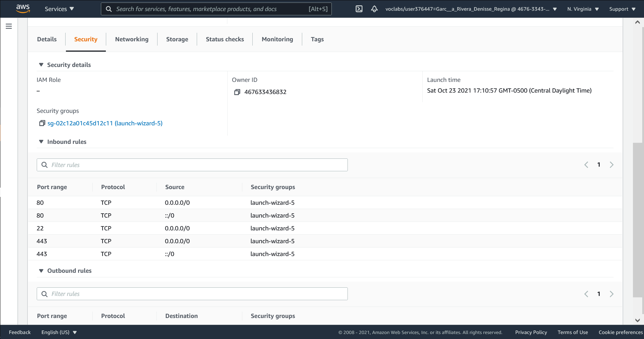
Task: Click the AWS logo to go home
Action: [x=23, y=9]
